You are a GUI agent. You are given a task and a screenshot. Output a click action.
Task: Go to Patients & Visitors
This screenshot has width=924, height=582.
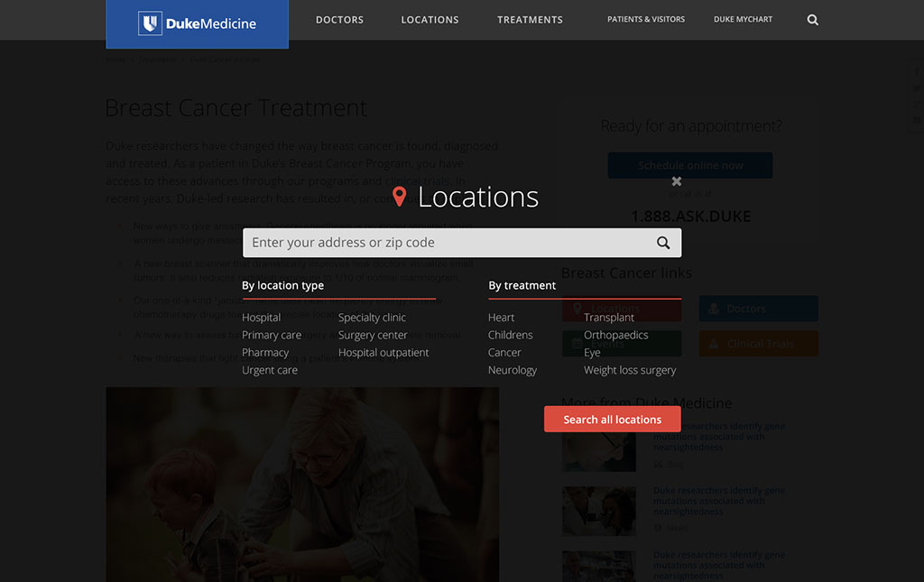[646, 20]
